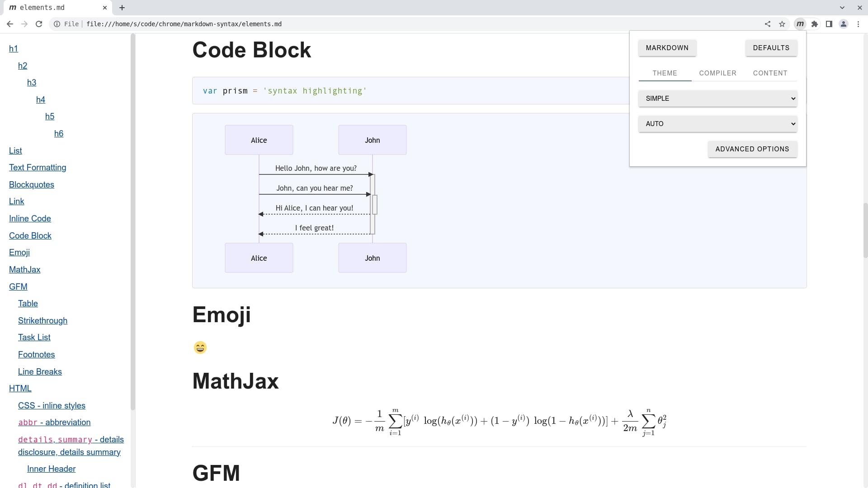868x488 pixels.
Task: Click the ADVANCED OPTIONS button
Action: (752, 149)
